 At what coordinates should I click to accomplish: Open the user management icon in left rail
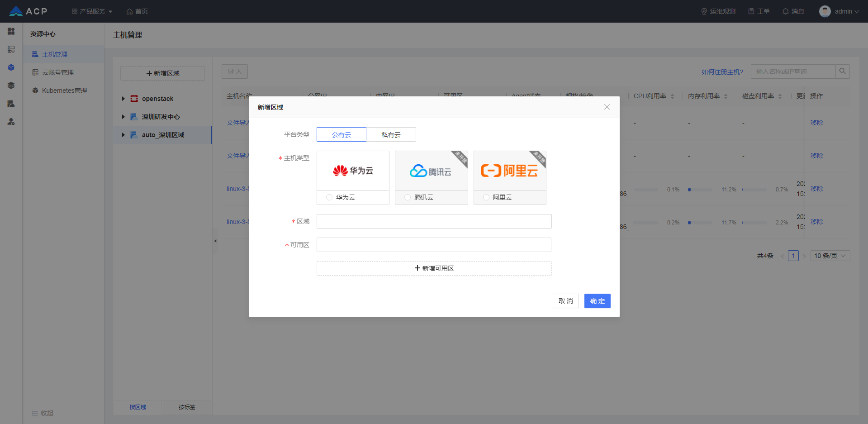tap(11, 122)
